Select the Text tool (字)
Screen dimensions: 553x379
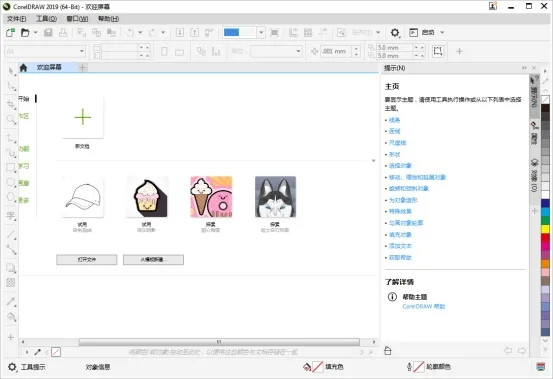11,215
